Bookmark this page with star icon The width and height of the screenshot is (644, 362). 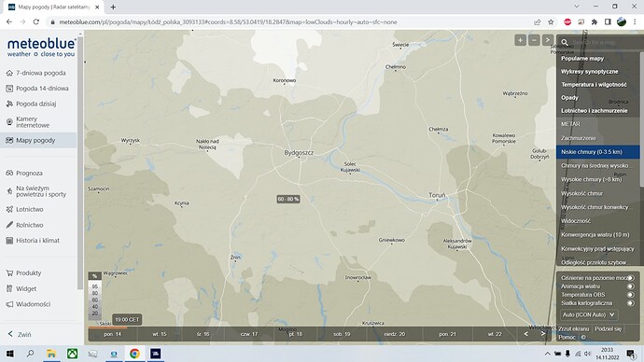pyautogui.click(x=551, y=22)
